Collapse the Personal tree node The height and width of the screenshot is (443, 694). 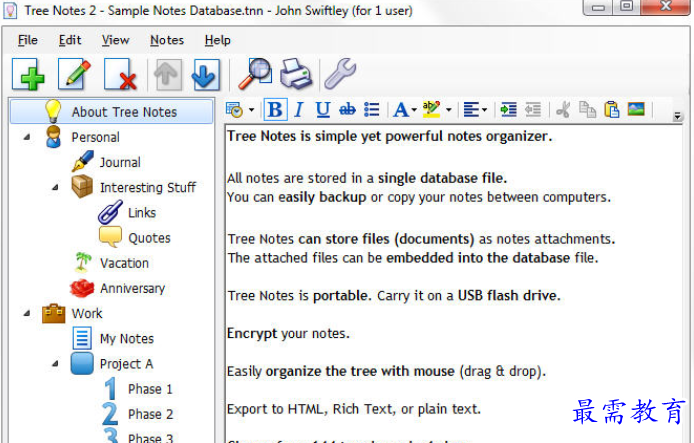27,137
